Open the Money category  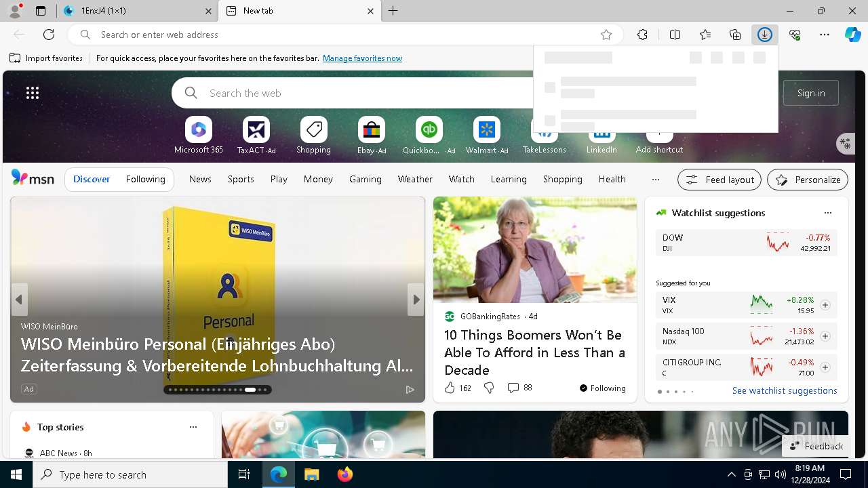pos(318,179)
